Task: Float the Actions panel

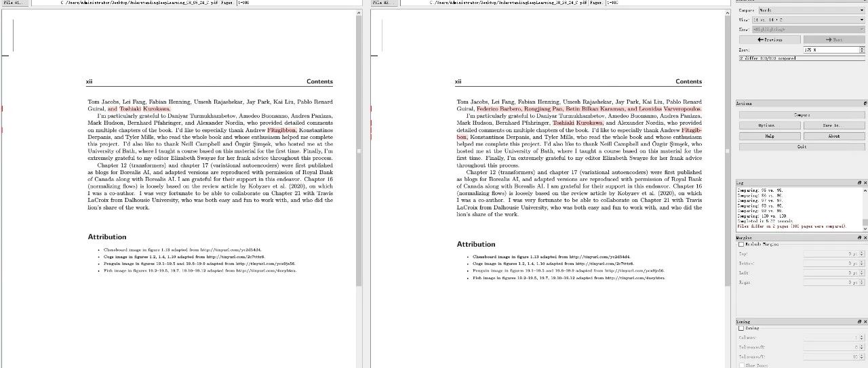Action: point(865,103)
